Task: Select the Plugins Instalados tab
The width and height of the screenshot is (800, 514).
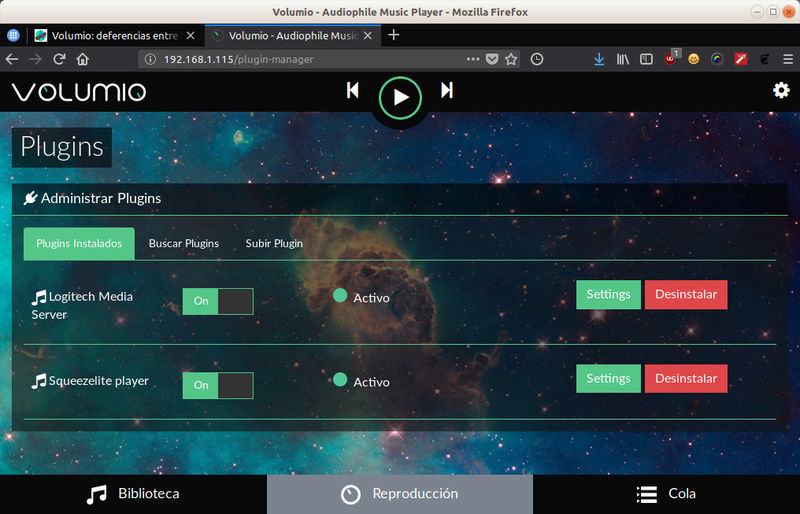Action: 79,243
